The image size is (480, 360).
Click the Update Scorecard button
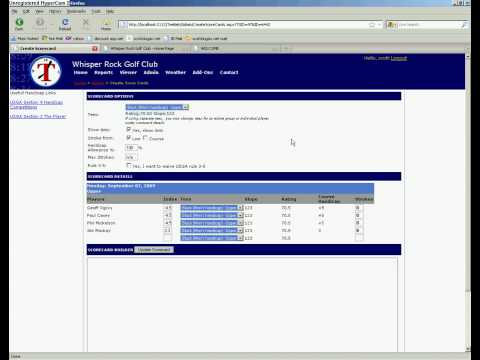154,250
